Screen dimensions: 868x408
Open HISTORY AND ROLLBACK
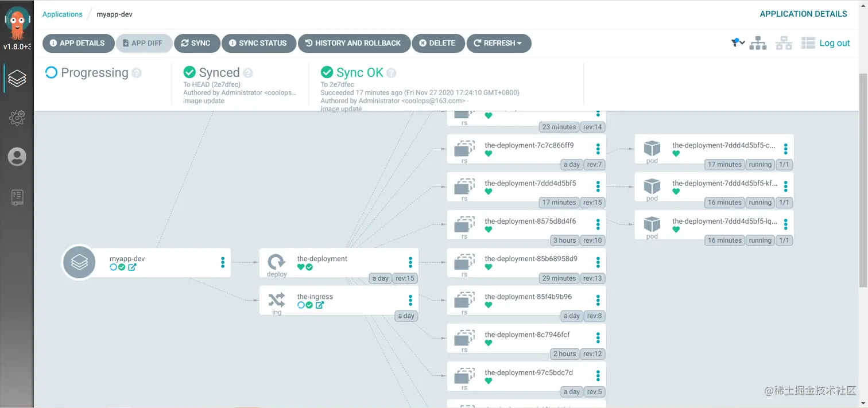click(x=354, y=43)
